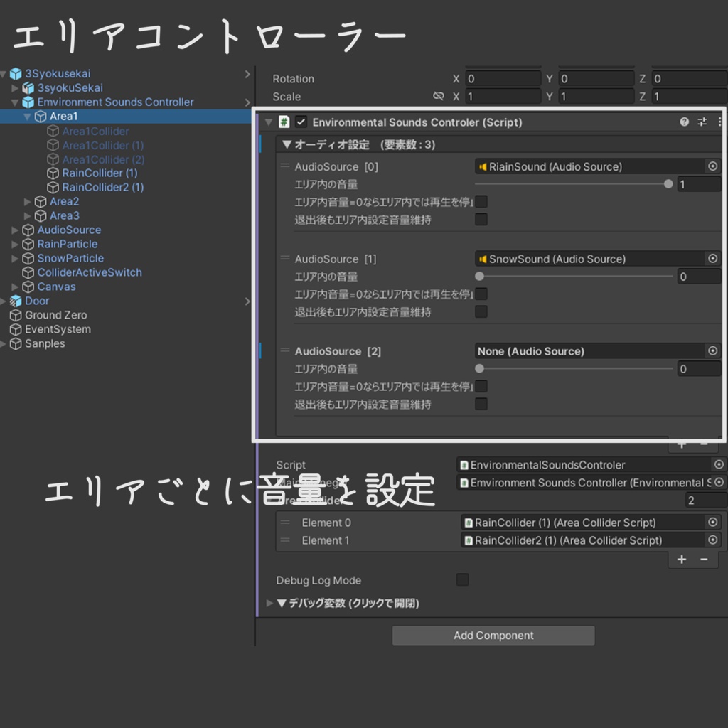
Task: Expand the Area2 hierarchy item
Action: click(x=28, y=201)
